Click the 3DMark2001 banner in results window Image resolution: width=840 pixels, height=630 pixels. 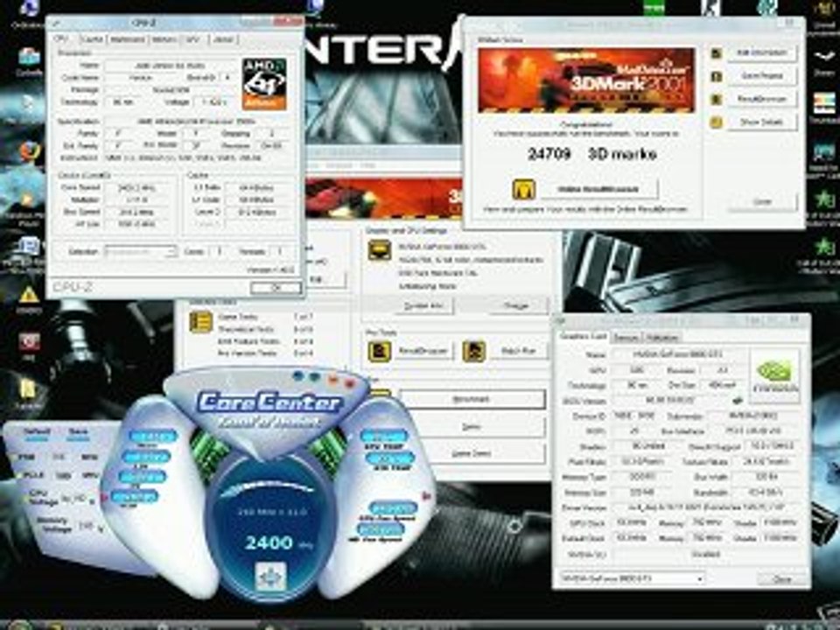[586, 80]
